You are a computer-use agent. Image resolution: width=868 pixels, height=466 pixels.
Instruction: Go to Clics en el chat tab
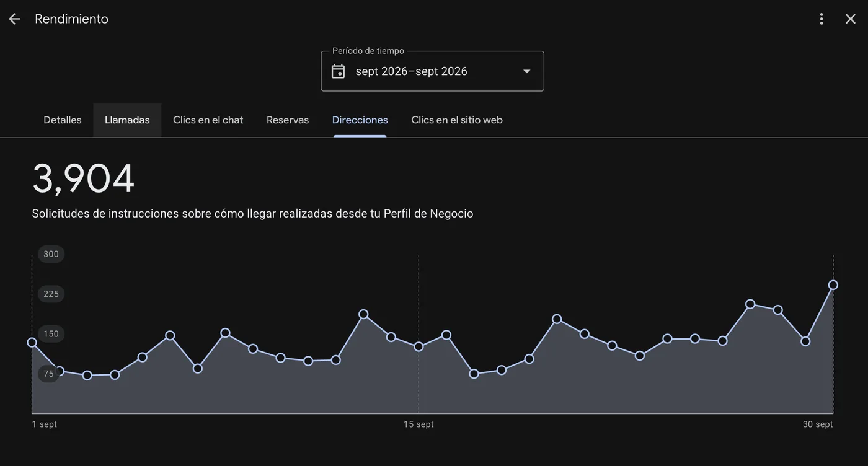coord(208,120)
